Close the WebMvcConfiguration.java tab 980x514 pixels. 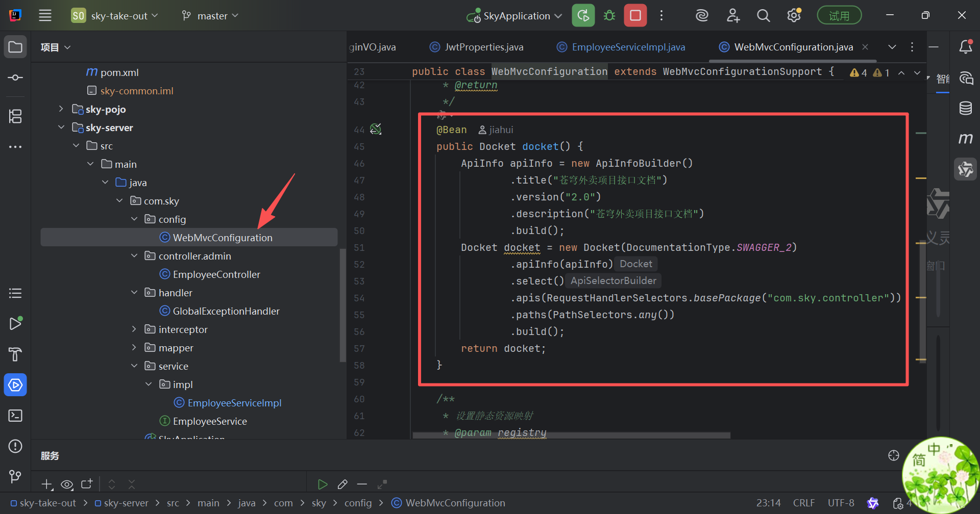tap(865, 47)
